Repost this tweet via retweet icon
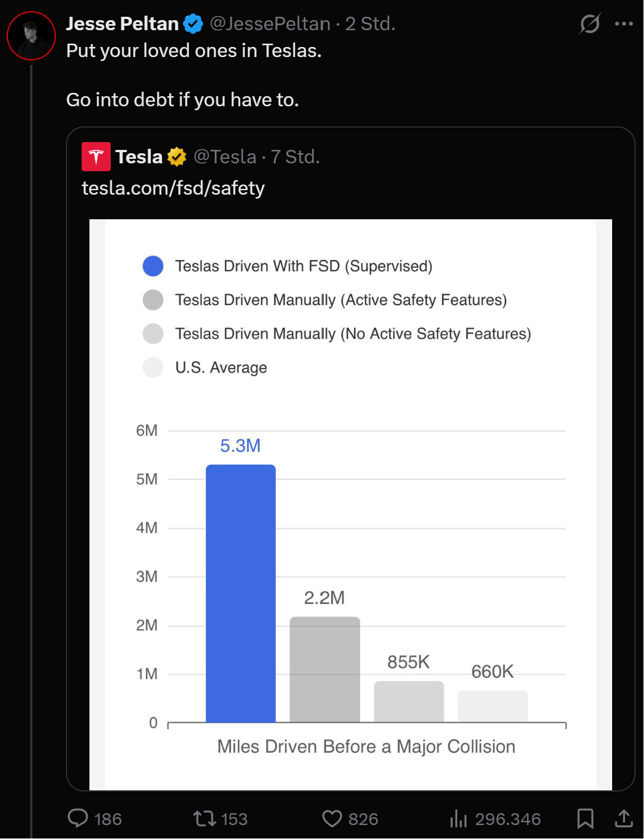The height and width of the screenshot is (839, 644). point(204,819)
